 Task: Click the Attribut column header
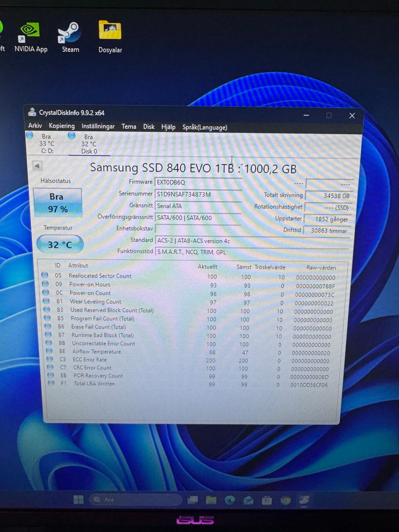click(78, 266)
